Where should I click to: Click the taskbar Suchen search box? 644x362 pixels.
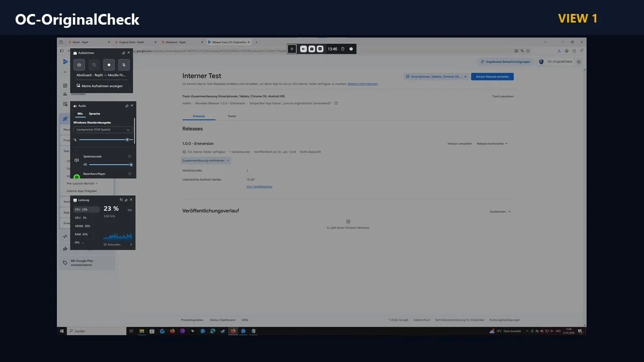click(x=97, y=331)
